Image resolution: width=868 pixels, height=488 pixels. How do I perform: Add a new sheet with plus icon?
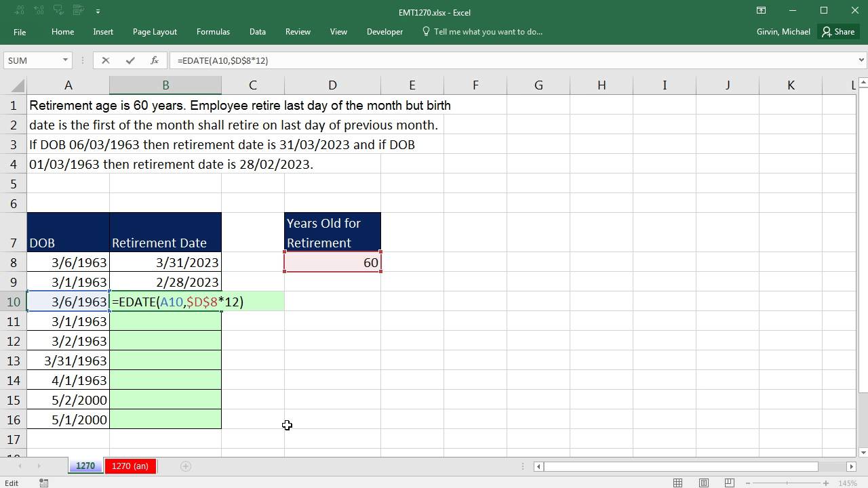tap(185, 466)
